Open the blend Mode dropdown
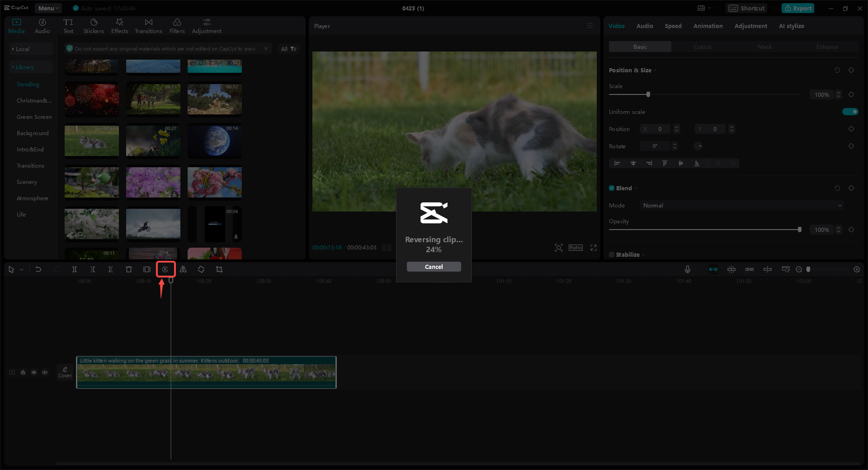This screenshot has width=868, height=470. coord(742,206)
